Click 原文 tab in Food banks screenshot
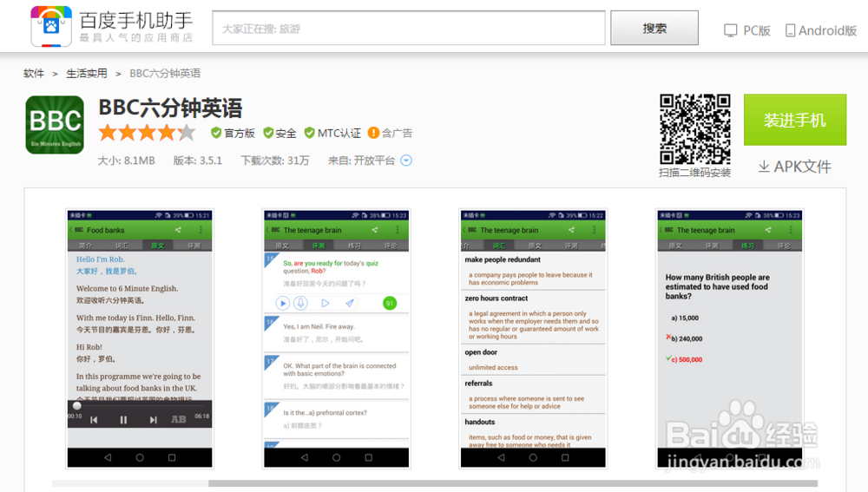868x492 pixels. pyautogui.click(x=157, y=246)
